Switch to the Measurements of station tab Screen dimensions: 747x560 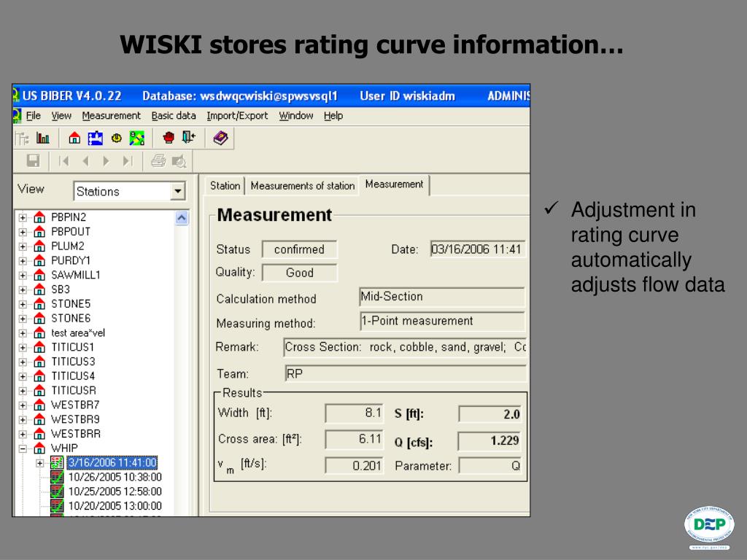tap(303, 186)
